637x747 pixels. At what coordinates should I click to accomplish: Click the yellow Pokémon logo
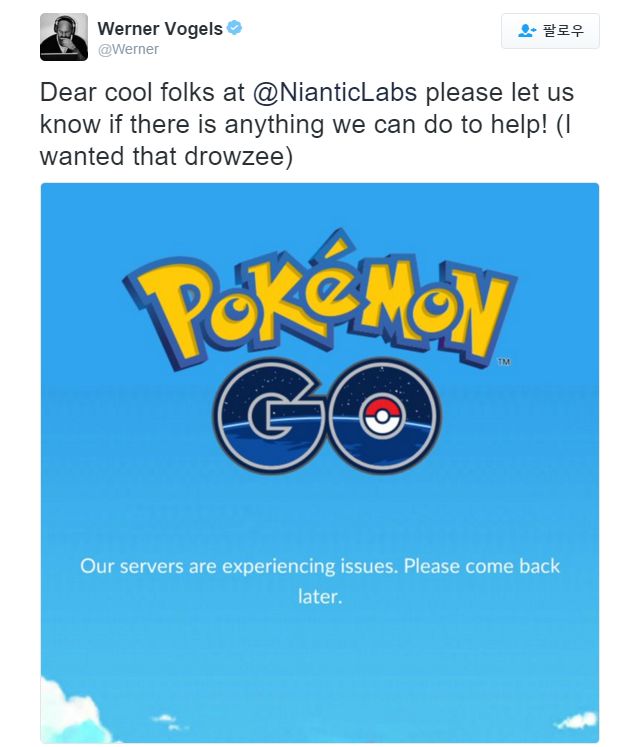(x=319, y=301)
